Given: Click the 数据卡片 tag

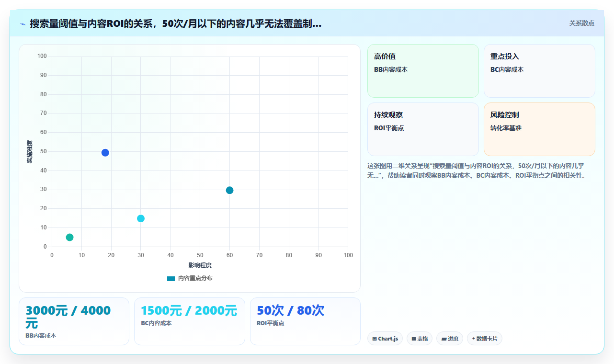Looking at the screenshot, I should pos(485,339).
